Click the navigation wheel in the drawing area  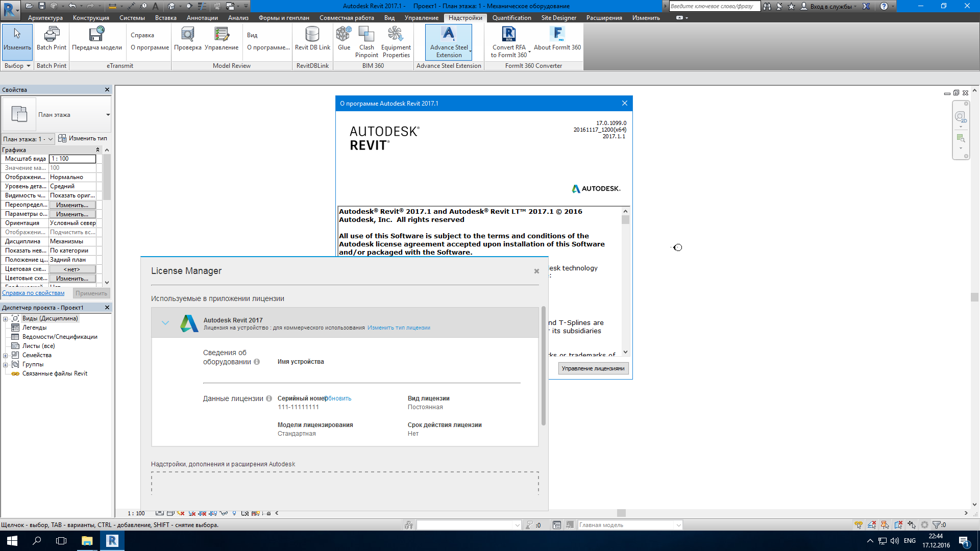960,117
